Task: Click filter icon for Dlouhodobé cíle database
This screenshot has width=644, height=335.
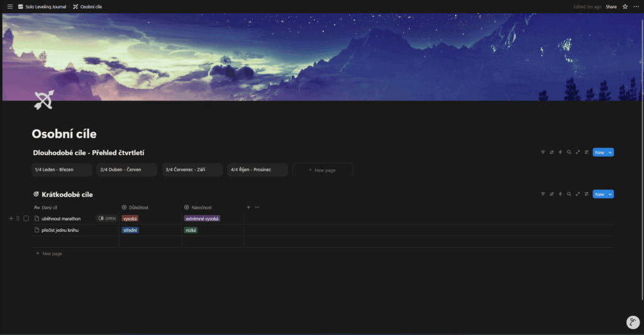Action: pyautogui.click(x=543, y=152)
